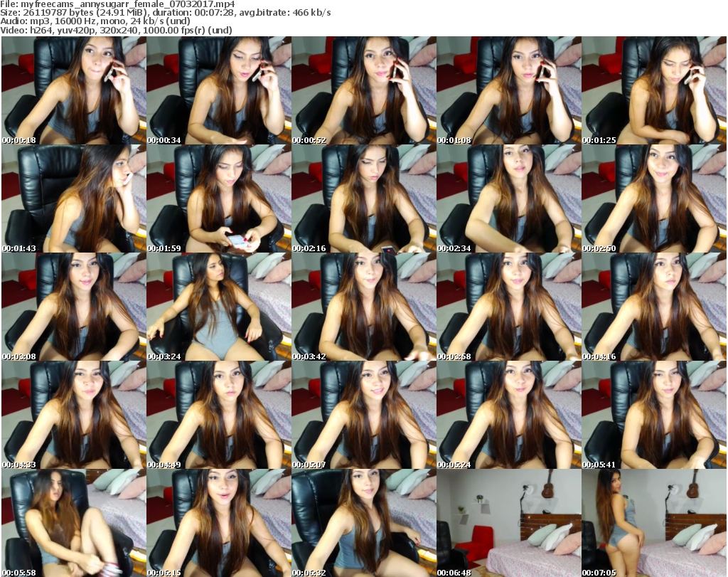The width and height of the screenshot is (728, 577).
Task: Open the frame at 00:01:59
Action: pyautogui.click(x=219, y=198)
